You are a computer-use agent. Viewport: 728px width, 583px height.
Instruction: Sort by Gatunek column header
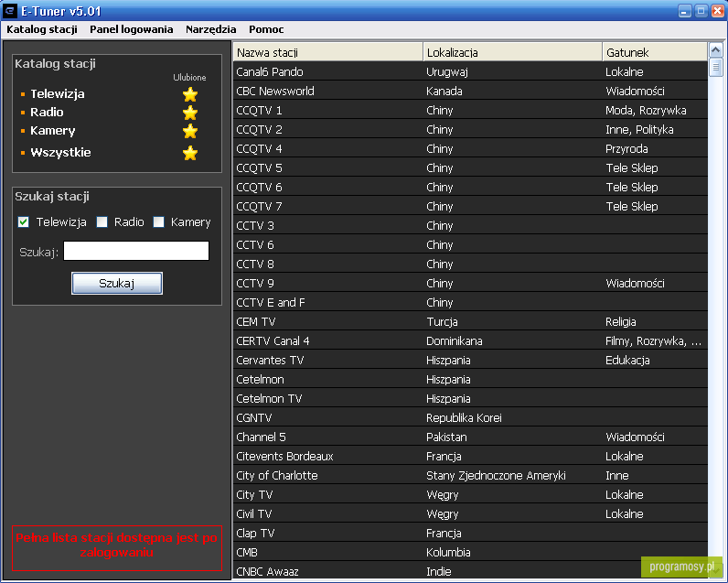(x=655, y=52)
